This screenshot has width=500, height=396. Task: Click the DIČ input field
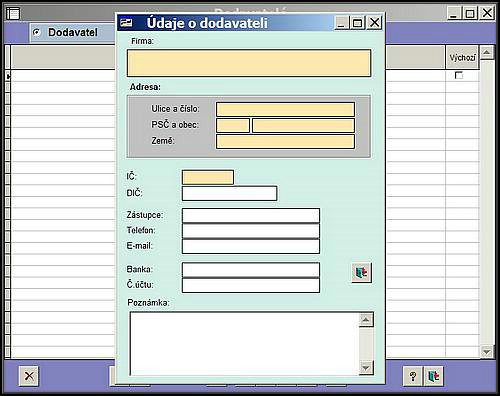[x=229, y=193]
